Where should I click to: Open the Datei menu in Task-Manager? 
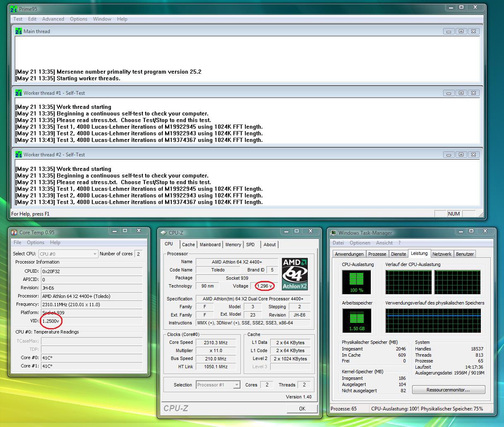click(x=338, y=243)
